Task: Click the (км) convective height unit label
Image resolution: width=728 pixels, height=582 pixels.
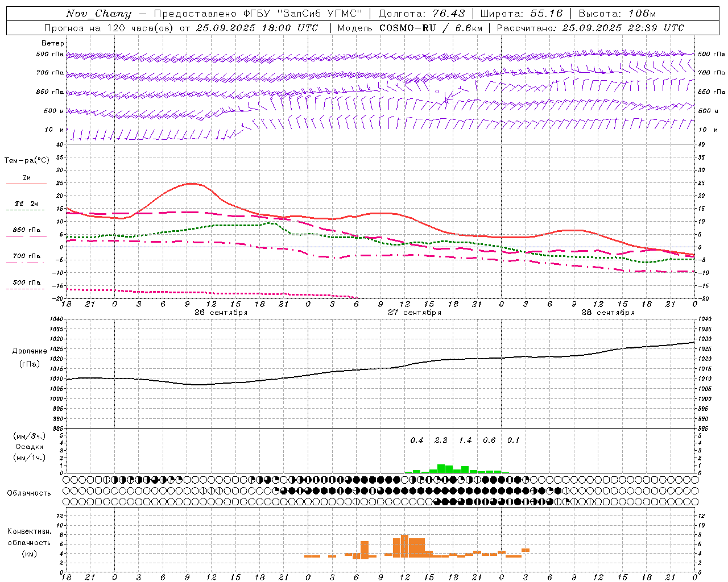Action: [29, 554]
